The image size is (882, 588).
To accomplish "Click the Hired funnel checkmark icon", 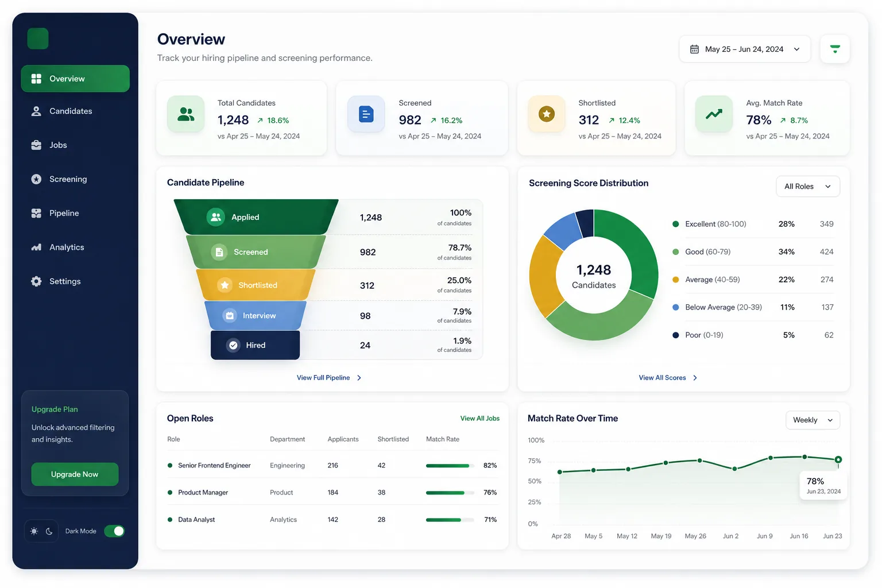I will click(x=233, y=345).
